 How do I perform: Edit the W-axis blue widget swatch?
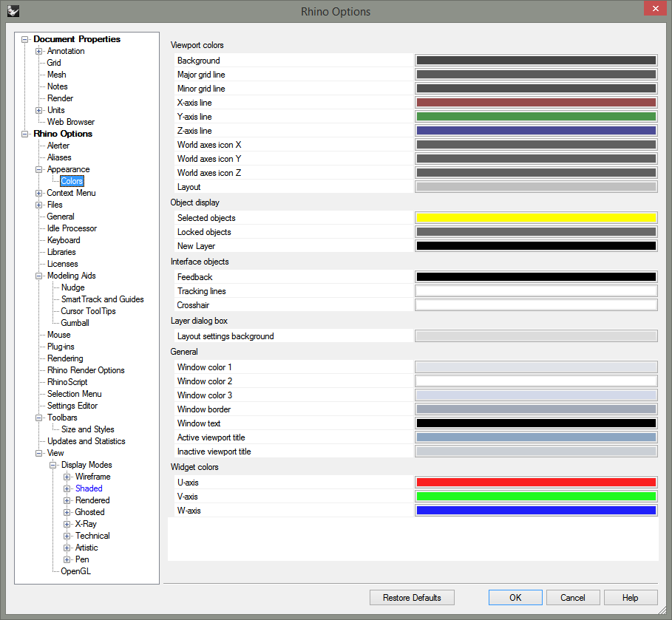coord(536,511)
